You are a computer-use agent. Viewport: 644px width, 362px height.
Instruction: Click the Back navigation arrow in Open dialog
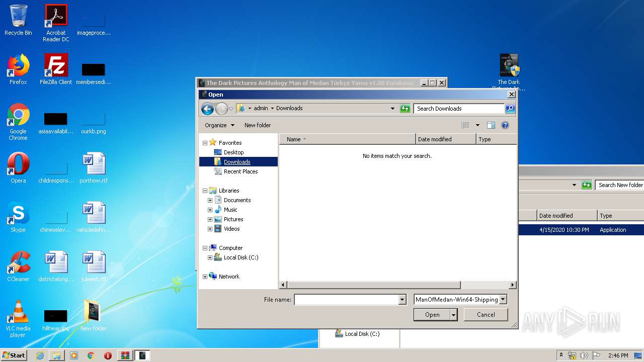(x=207, y=109)
